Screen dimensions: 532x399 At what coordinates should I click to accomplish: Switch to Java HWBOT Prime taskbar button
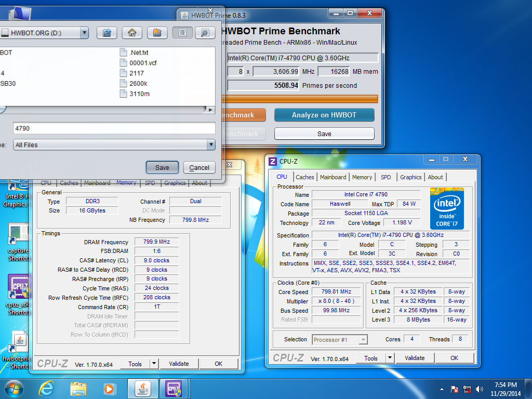pyautogui.click(x=143, y=389)
